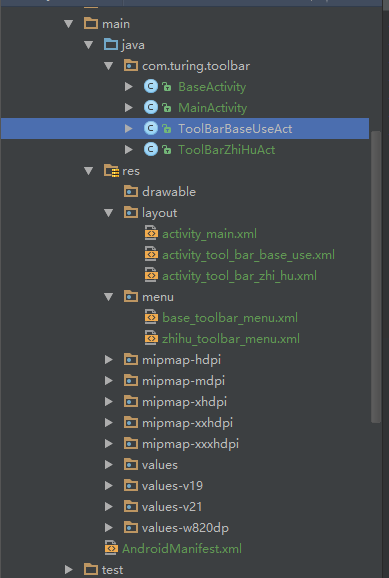Click the res resources folder icon
The width and height of the screenshot is (389, 578).
click(x=111, y=171)
